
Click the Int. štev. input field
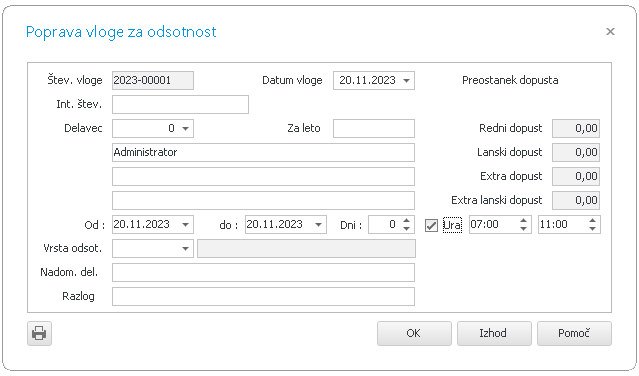[x=180, y=104]
